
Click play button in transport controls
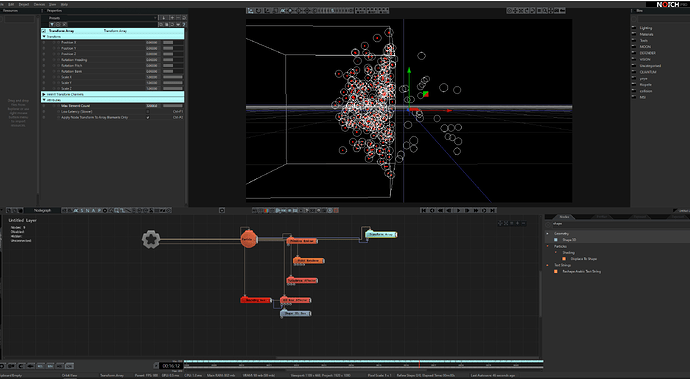click(x=458, y=210)
